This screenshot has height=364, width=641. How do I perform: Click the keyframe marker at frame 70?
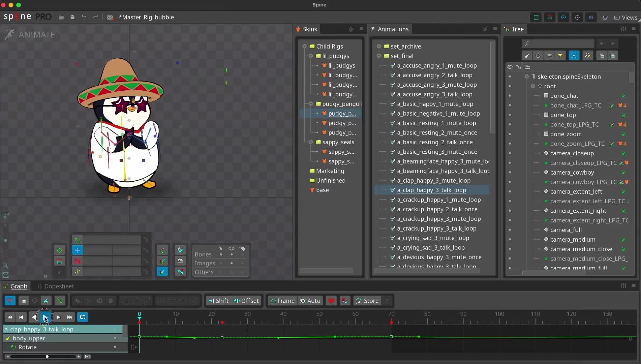coord(391,323)
